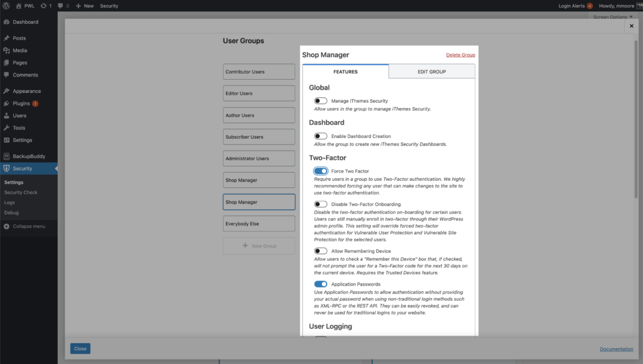The width and height of the screenshot is (643, 364).
Task: Switch to the Features tab
Action: pyautogui.click(x=346, y=72)
